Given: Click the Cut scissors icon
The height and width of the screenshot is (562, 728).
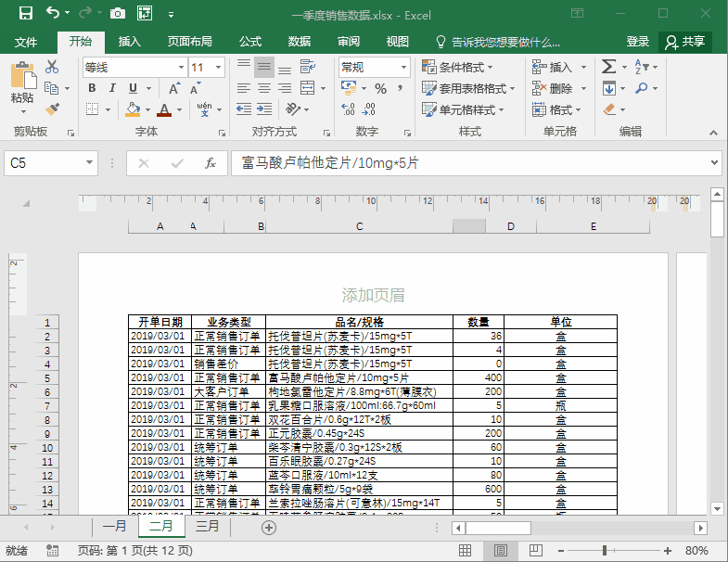Looking at the screenshot, I should pyautogui.click(x=52, y=67).
